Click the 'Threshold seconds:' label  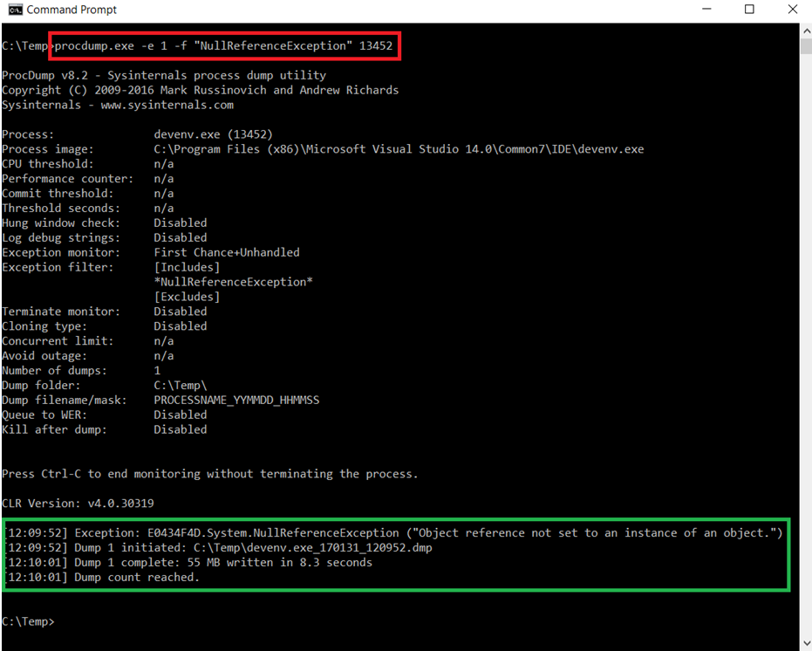coord(60,209)
